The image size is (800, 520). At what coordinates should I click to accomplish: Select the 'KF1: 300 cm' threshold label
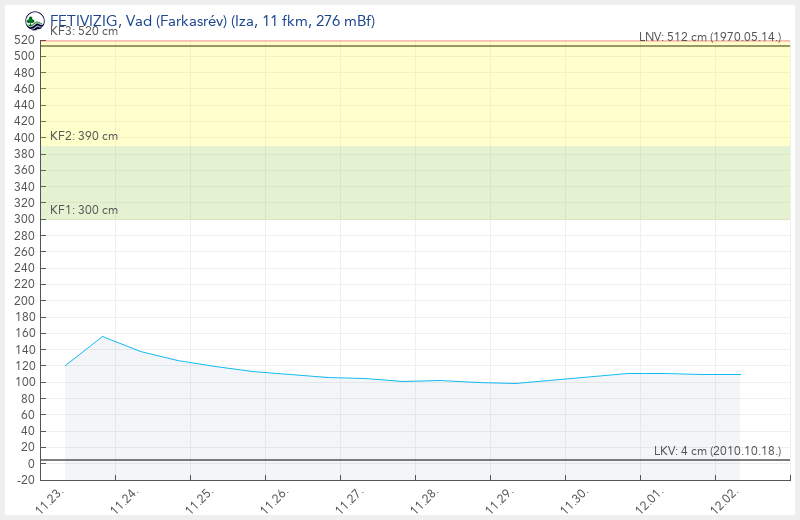pos(83,210)
